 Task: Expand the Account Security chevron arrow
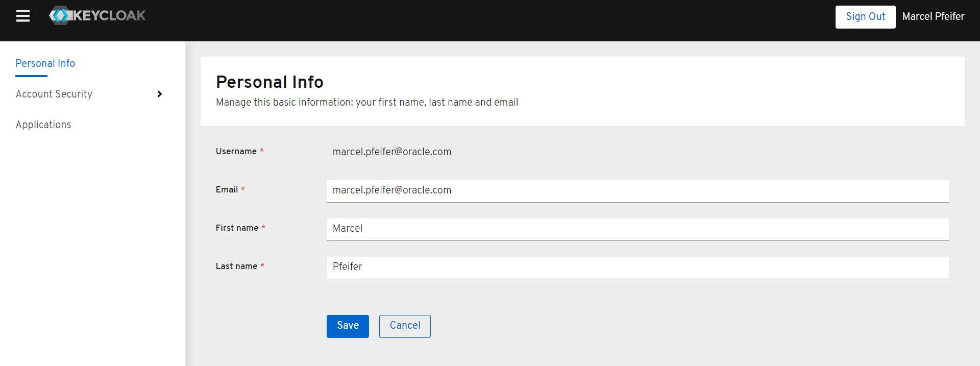pos(160,94)
